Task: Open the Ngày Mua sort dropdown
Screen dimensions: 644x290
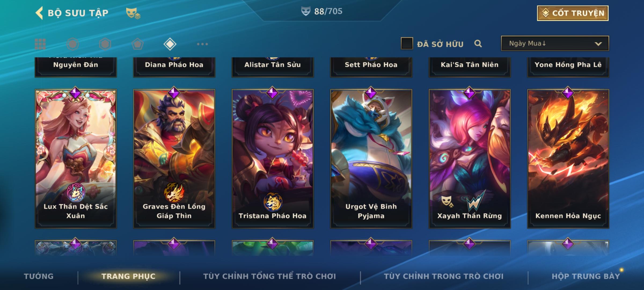Action: pyautogui.click(x=555, y=43)
